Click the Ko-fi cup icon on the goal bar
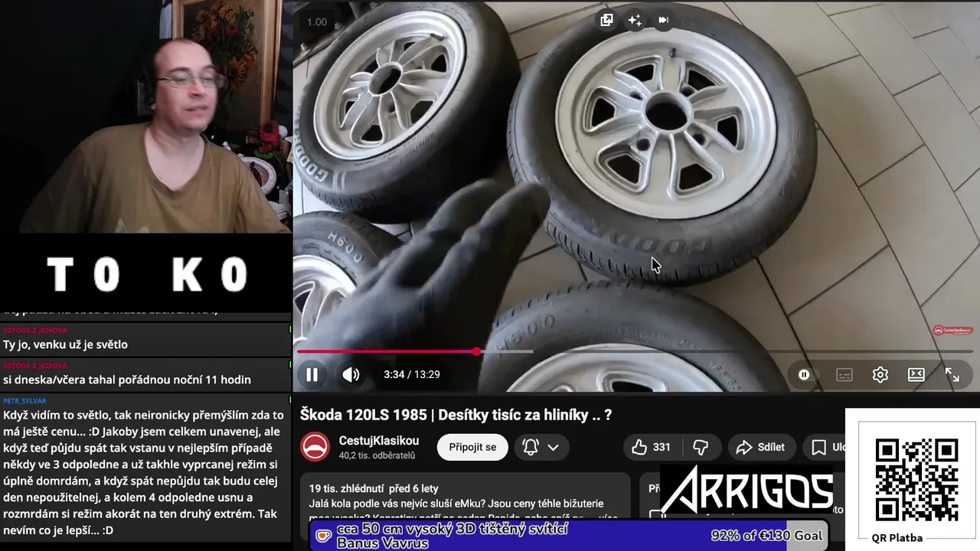This screenshot has width=980, height=551. tap(324, 536)
